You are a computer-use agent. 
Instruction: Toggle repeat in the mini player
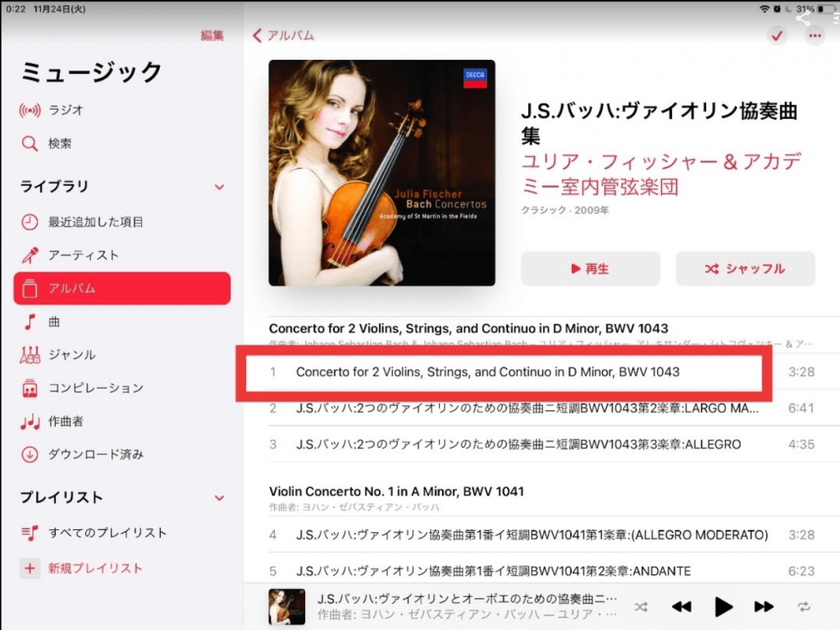(x=804, y=607)
